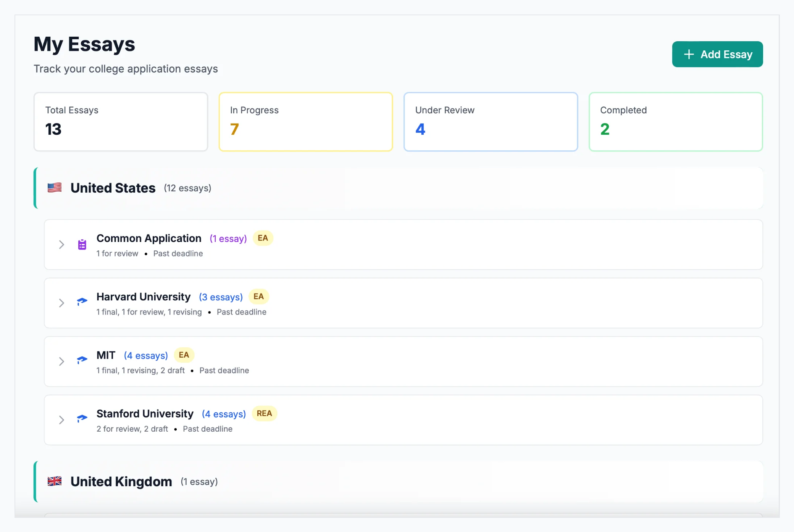Image resolution: width=794 pixels, height=532 pixels.
Task: Expand the Harvard University essay list
Action: pos(61,303)
